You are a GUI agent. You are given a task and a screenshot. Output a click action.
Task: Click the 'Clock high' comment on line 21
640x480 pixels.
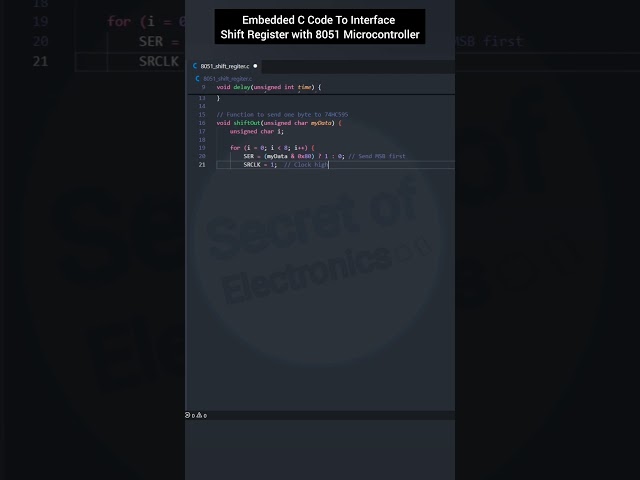click(306, 164)
